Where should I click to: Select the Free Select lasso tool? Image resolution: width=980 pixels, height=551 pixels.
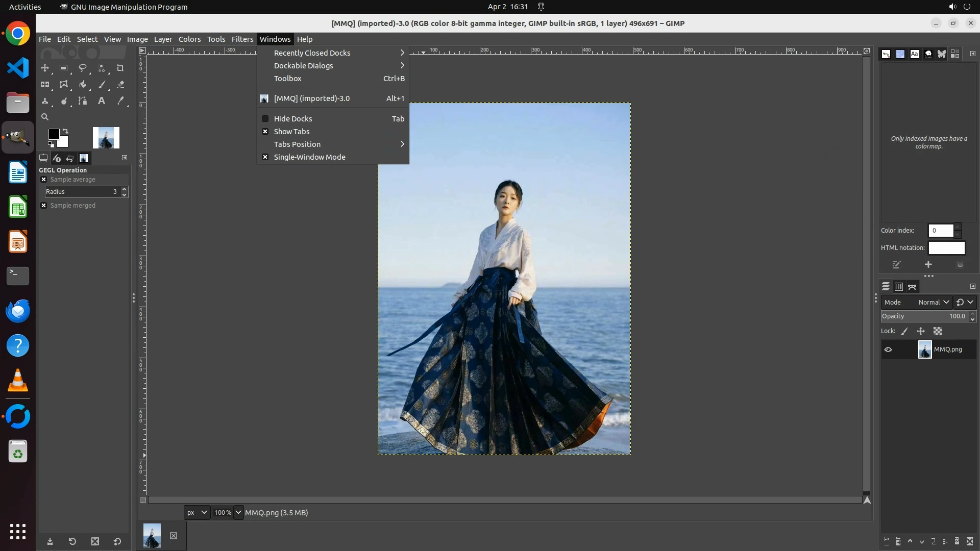pos(82,68)
